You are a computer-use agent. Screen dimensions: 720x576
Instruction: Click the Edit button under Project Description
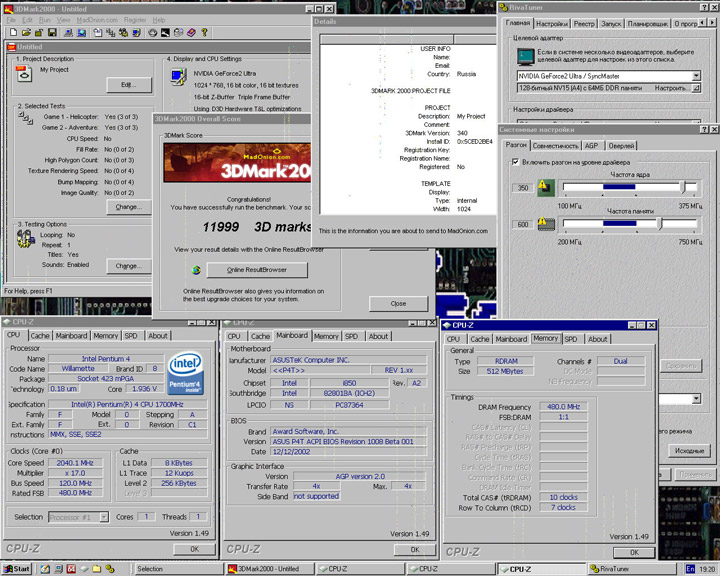[127, 84]
